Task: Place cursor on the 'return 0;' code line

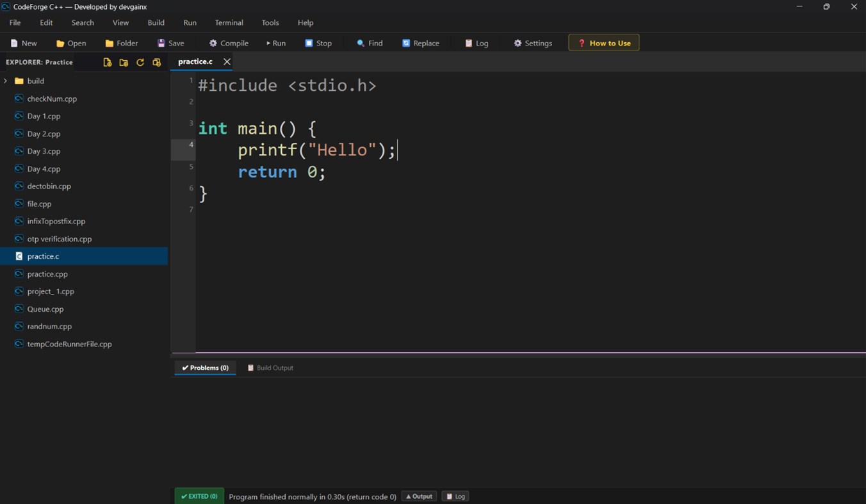Action: tap(282, 172)
